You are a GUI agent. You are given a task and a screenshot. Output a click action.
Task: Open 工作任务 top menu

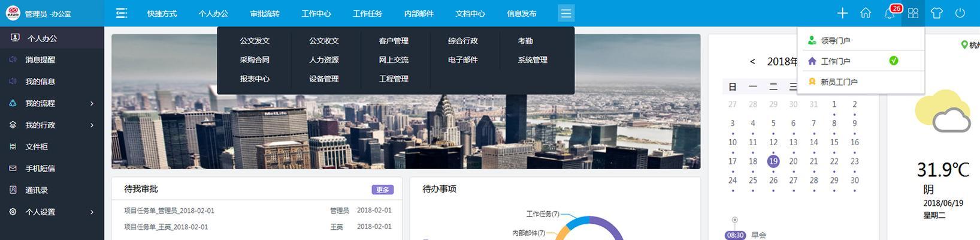click(368, 13)
